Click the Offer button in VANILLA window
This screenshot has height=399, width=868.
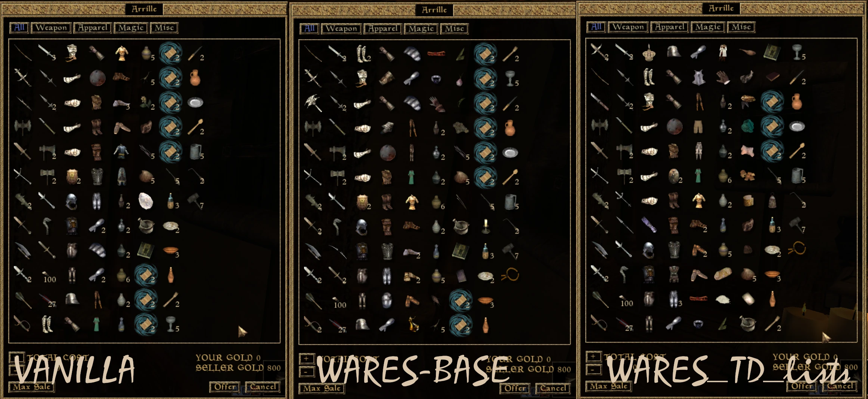225,387
